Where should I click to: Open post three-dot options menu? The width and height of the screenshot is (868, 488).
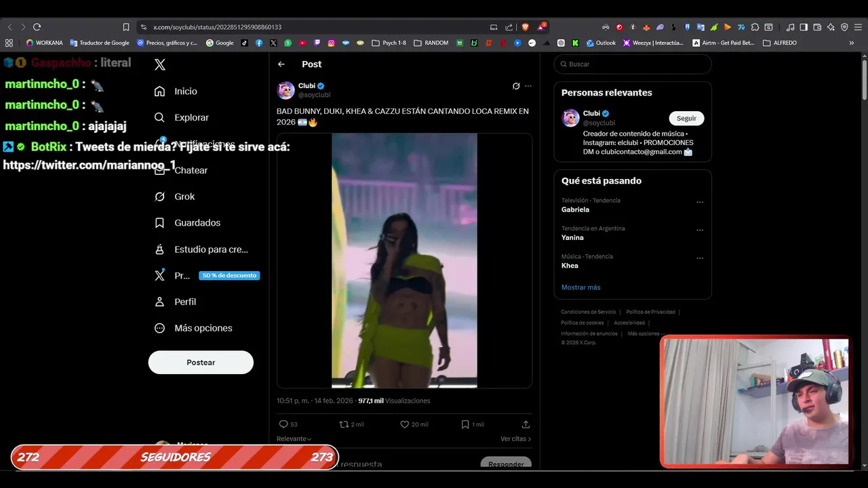pos(528,86)
